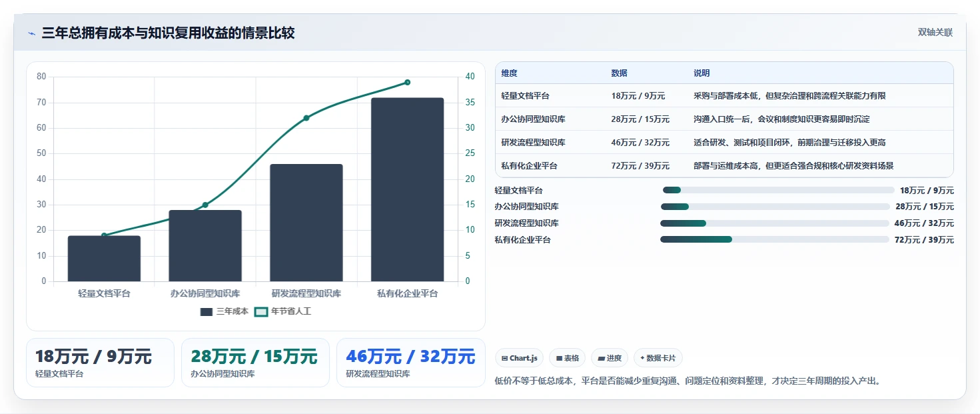This screenshot has height=414, width=980.
Task: Select the 表格 tag chip
Action: tap(567, 358)
